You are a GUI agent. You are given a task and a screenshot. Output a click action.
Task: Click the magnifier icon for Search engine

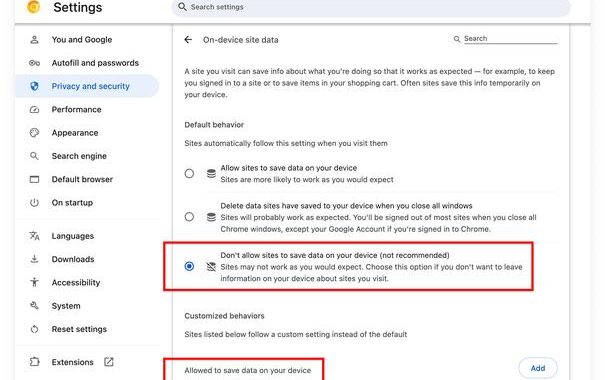pyautogui.click(x=34, y=156)
